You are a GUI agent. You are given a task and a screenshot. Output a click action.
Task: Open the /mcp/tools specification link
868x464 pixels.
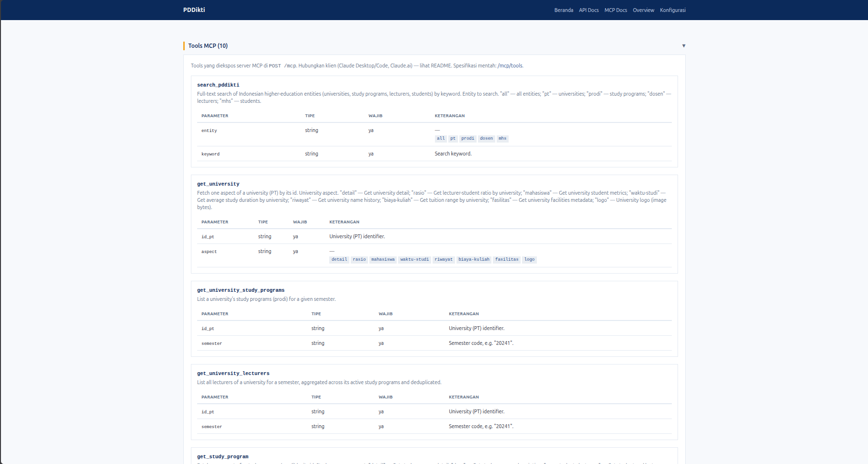[510, 66]
